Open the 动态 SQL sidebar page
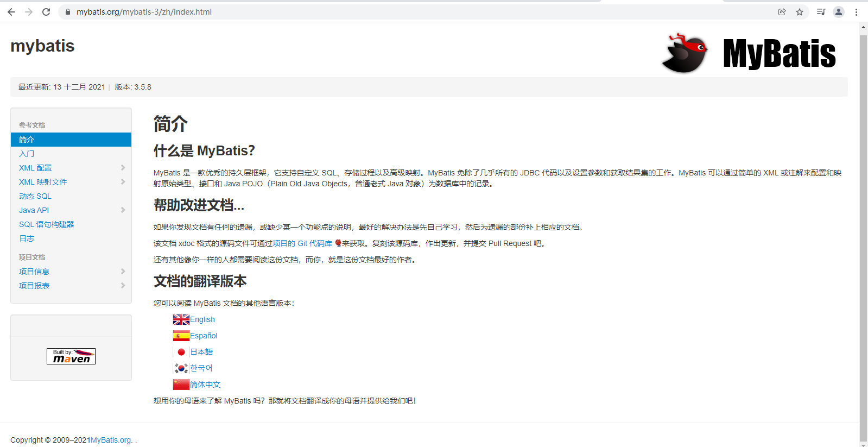868x447 pixels. 35,196
